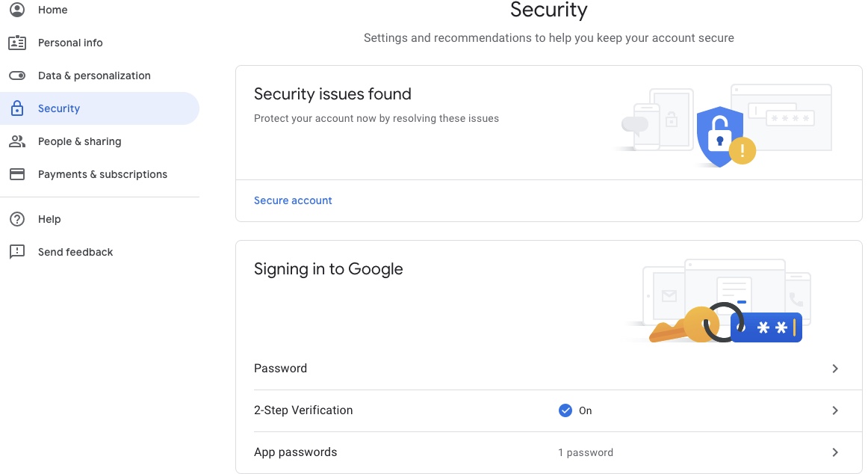Click the People & sharing icon
The width and height of the screenshot is (868, 474).
pyautogui.click(x=16, y=141)
